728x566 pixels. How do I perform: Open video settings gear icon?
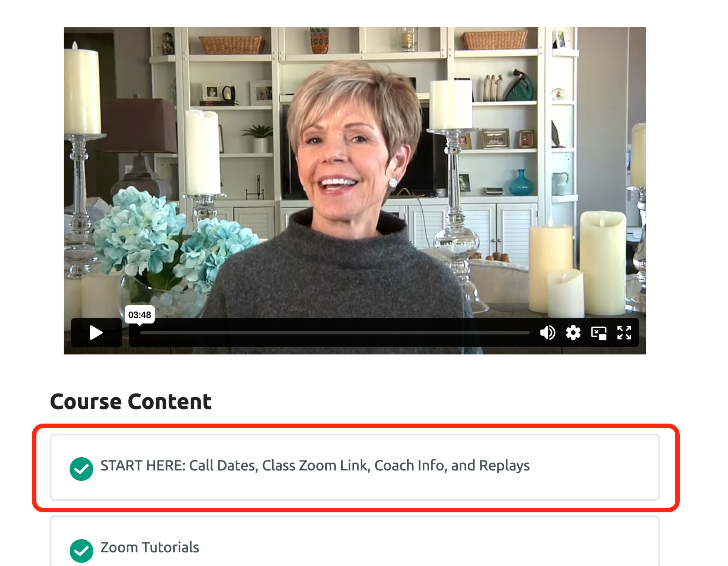click(573, 333)
